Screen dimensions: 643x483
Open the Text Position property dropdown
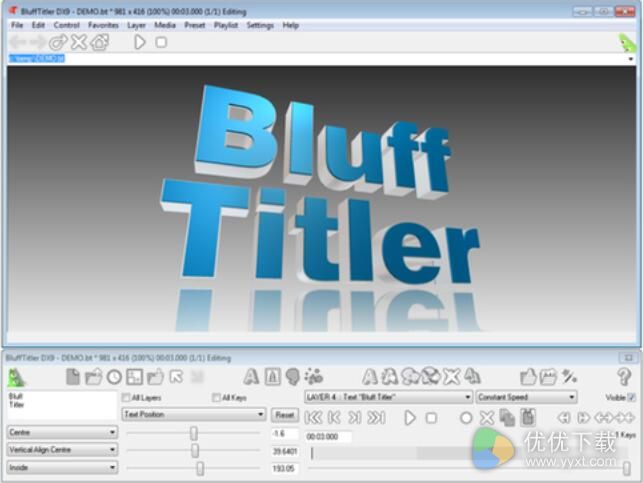click(194, 415)
